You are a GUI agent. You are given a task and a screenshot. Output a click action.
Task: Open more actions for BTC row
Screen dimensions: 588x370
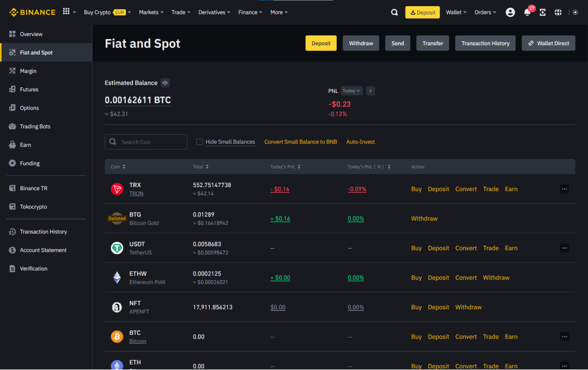(564, 337)
